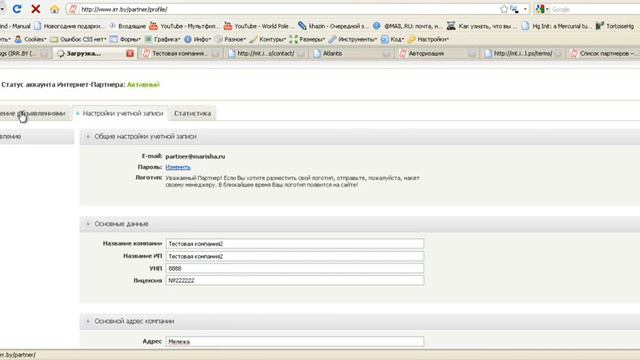The height and width of the screenshot is (360, 640).
Task: Open Разное toolbar menu
Action: pos(231,39)
